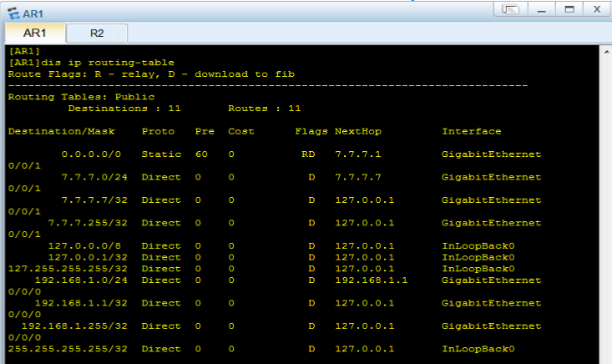The image size is (612, 364).
Task: Click the NextHop column header
Action: click(358, 131)
